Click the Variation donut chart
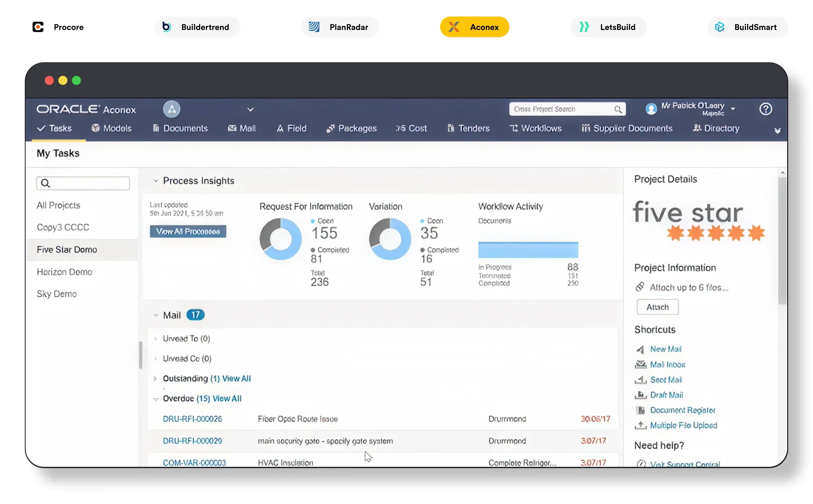813x504 pixels. point(390,239)
